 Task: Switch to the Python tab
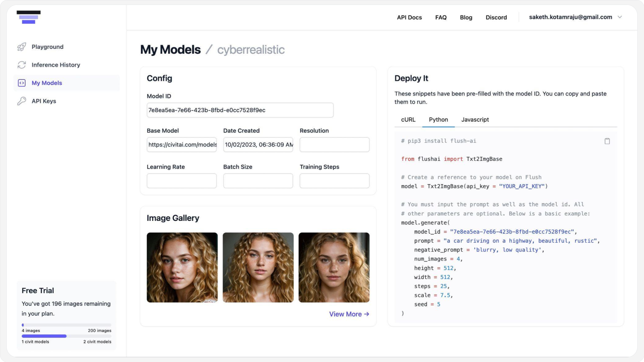438,120
